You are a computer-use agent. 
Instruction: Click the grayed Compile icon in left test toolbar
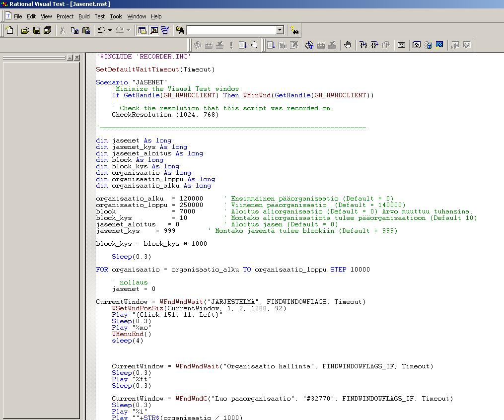pyautogui.click(x=197, y=45)
